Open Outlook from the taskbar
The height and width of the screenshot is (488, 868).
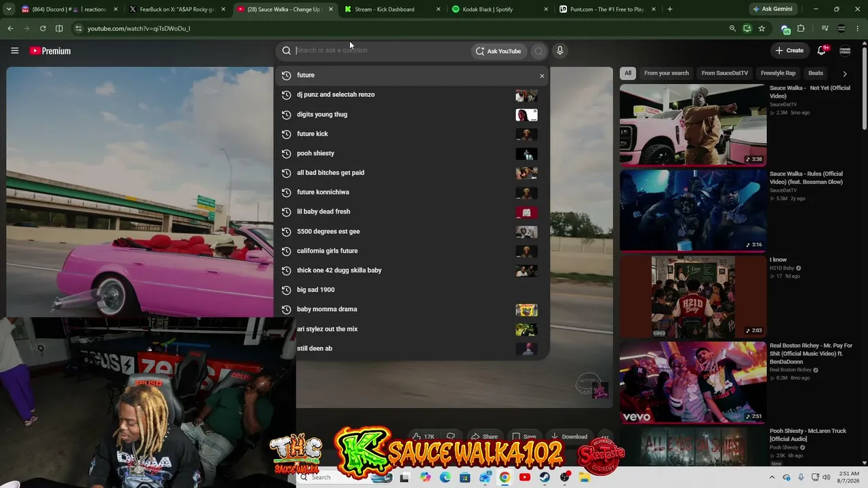485,477
